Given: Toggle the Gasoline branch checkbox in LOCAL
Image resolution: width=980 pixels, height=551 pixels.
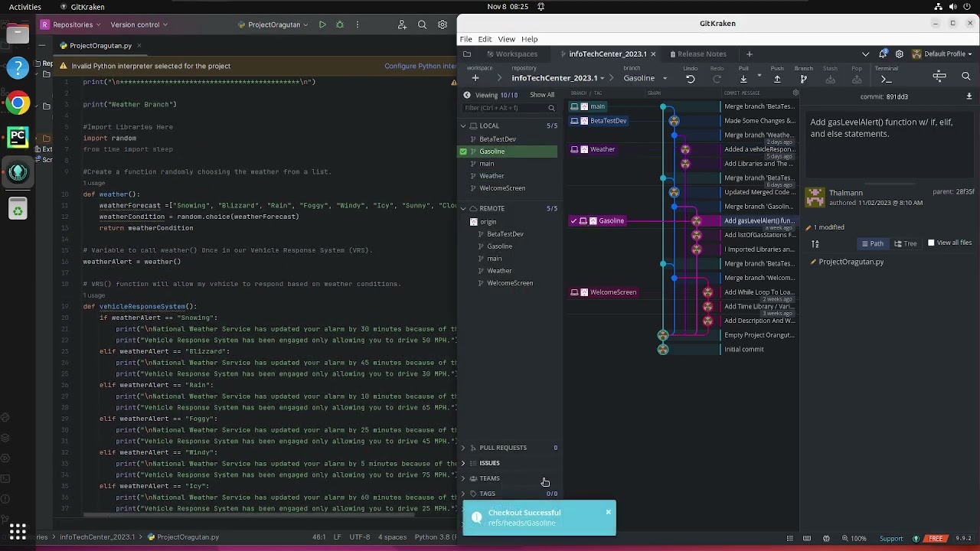Looking at the screenshot, I should point(463,152).
